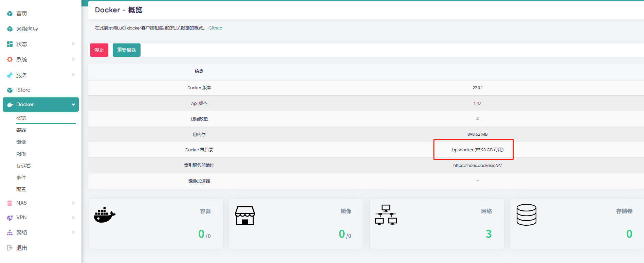Expand the 服务 menu chevron
Viewport: 644px width, 263px height.
[x=73, y=75]
